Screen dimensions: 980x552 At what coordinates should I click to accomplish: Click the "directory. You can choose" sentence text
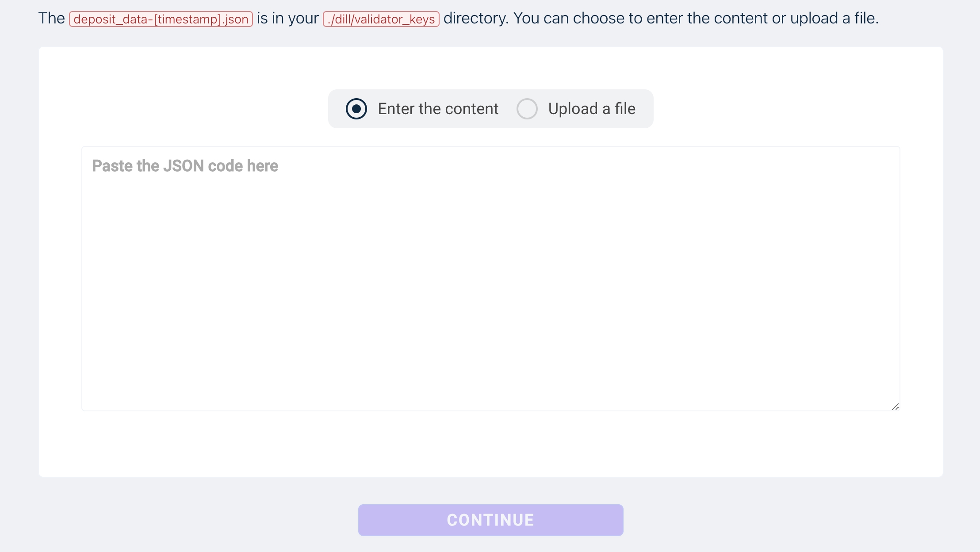pos(575,19)
